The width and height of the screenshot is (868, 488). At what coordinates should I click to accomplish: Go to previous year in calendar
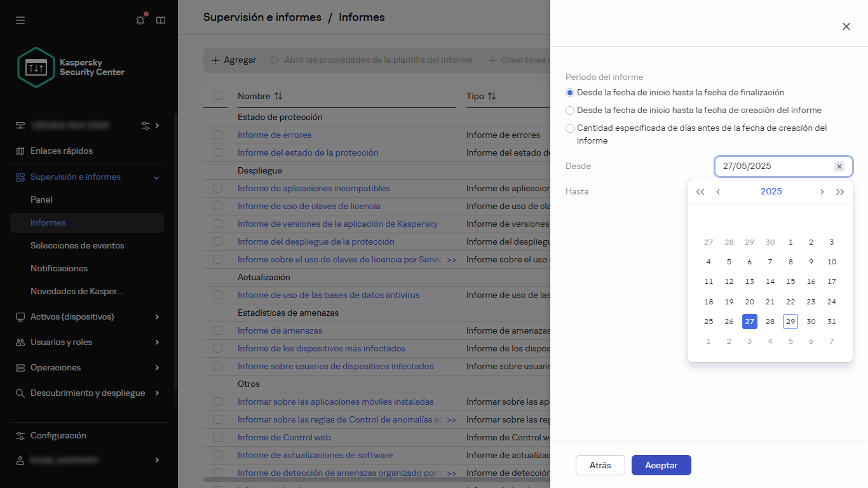pos(700,192)
